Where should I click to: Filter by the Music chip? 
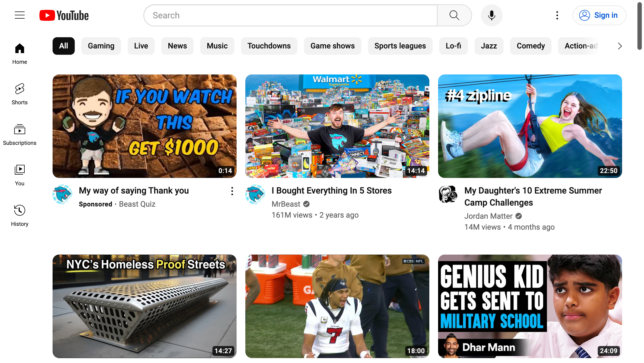click(217, 46)
